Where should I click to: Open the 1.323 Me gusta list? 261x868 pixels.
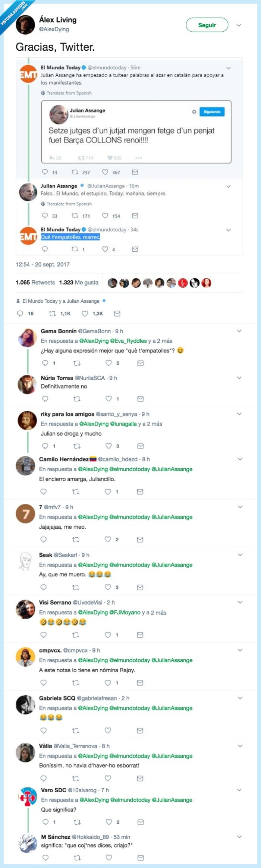click(79, 283)
